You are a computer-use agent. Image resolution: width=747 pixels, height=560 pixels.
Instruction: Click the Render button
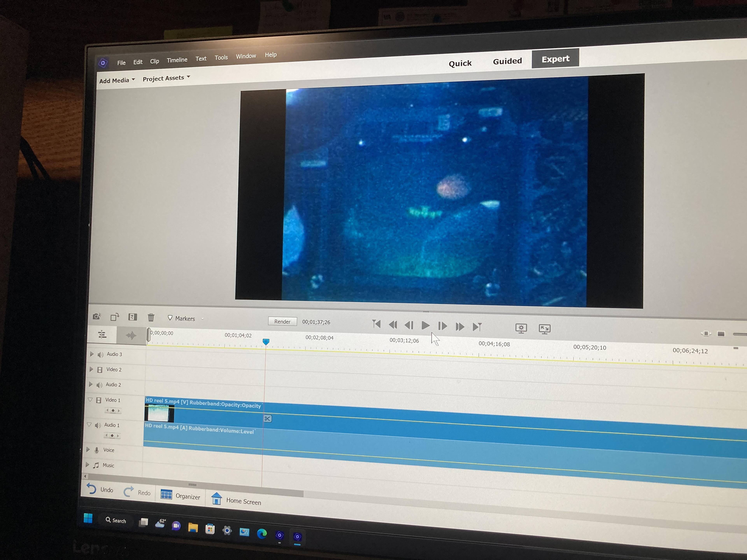(x=282, y=321)
